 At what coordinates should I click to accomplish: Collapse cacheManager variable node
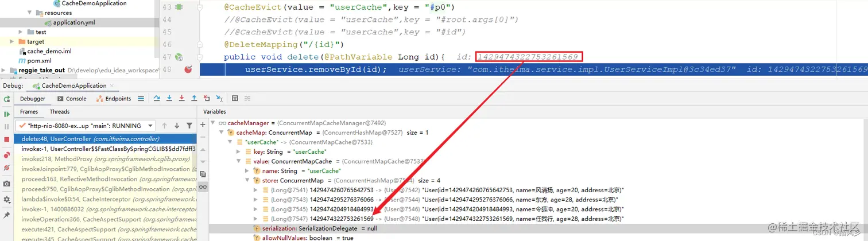[214, 123]
